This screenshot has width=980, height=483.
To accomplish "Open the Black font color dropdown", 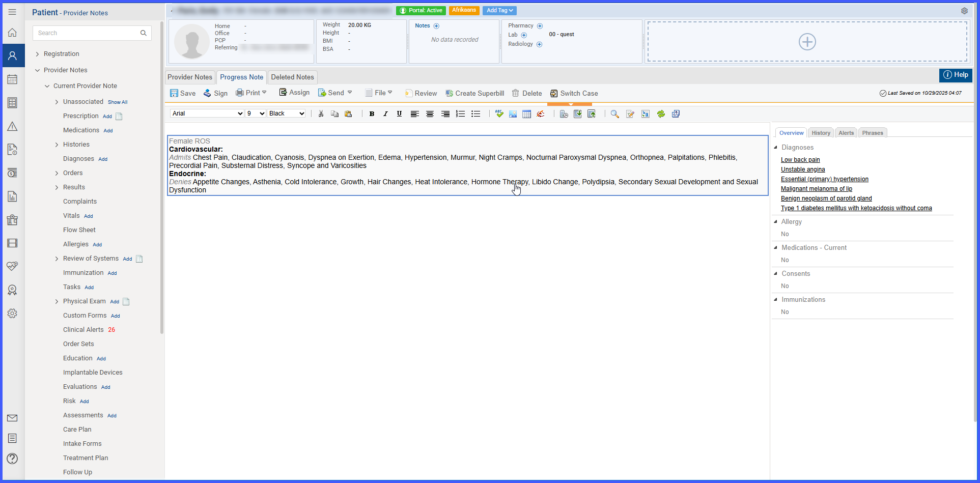I will (x=287, y=113).
